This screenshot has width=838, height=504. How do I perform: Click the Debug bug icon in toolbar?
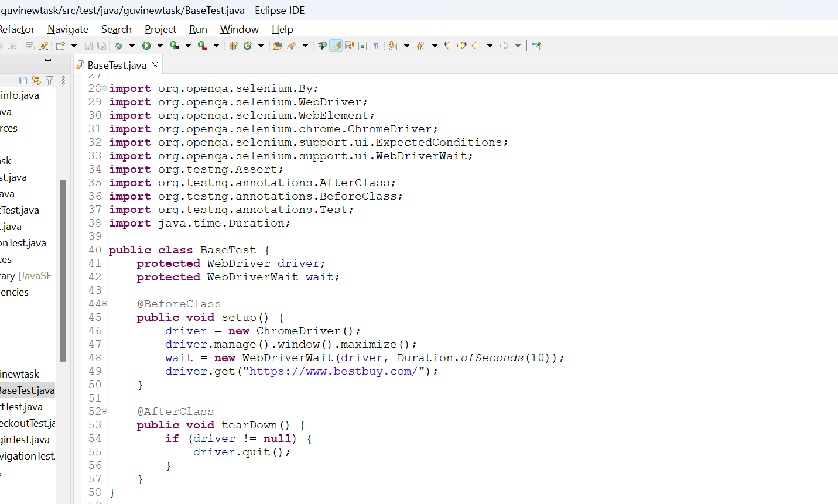119,46
